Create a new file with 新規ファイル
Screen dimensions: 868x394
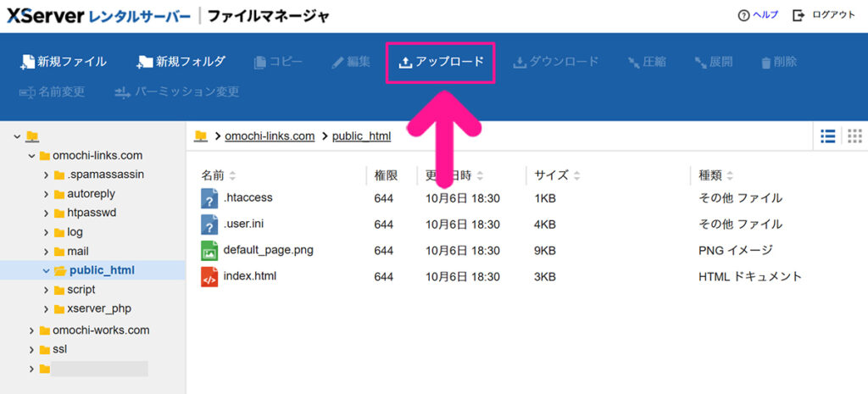(64, 62)
